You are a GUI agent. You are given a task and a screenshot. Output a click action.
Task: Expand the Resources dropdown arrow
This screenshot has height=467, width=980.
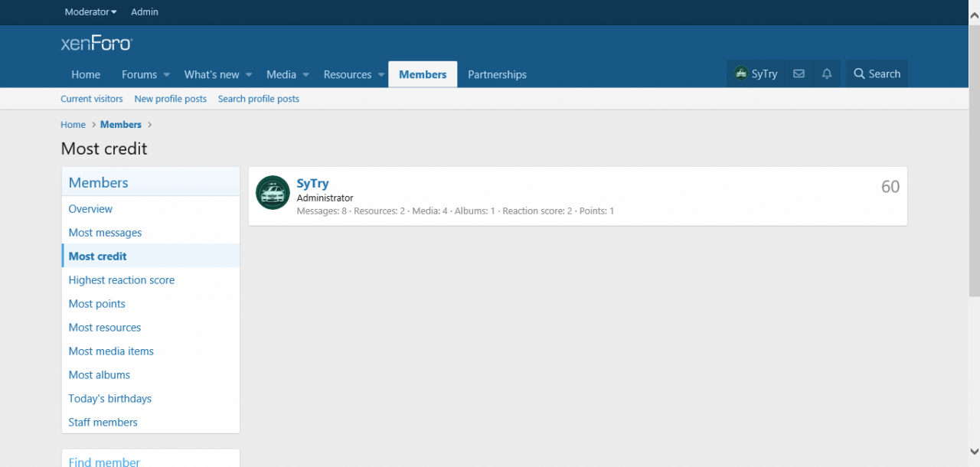(x=381, y=75)
